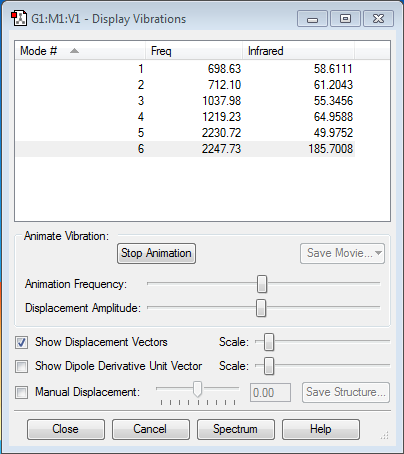Click the Mode # sort arrow
The height and width of the screenshot is (454, 404).
74,51
